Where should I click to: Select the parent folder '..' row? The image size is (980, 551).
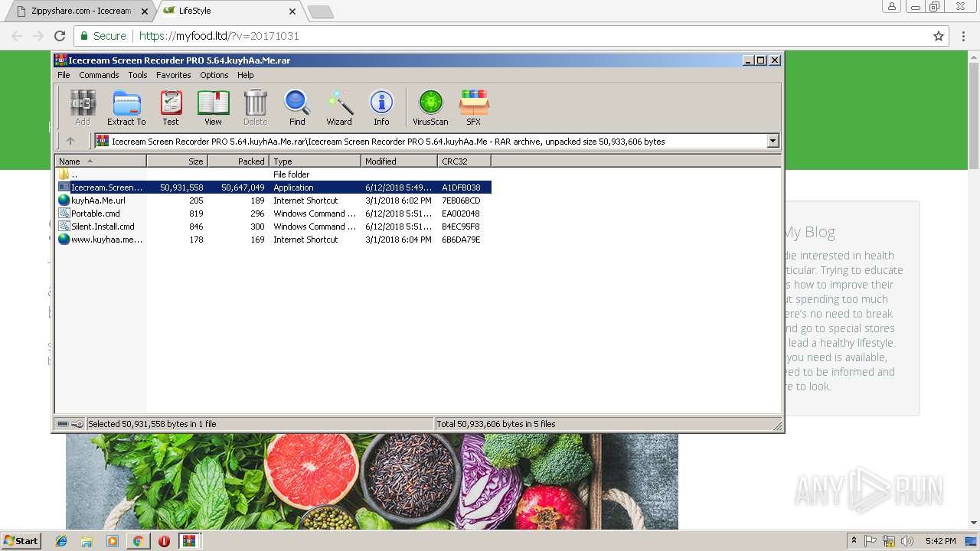(273, 174)
